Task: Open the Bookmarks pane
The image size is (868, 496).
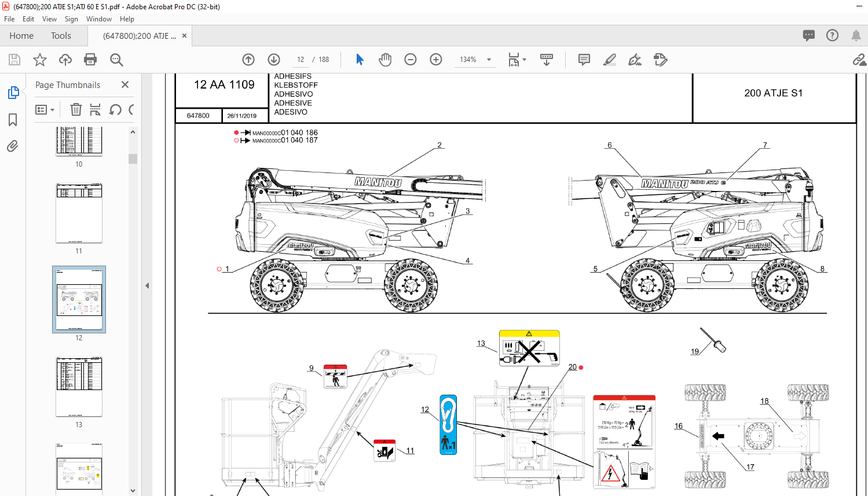Action: 13,120
